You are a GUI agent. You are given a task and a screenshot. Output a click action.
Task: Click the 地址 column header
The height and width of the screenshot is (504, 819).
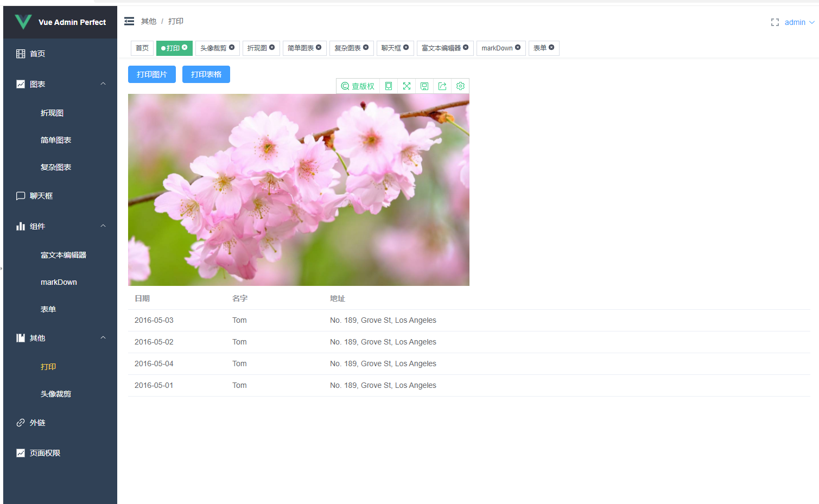coord(338,298)
